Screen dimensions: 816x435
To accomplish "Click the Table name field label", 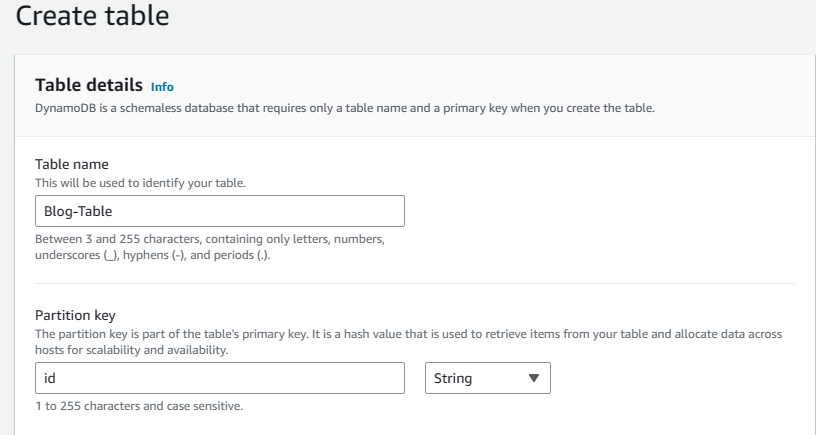I will (72, 164).
